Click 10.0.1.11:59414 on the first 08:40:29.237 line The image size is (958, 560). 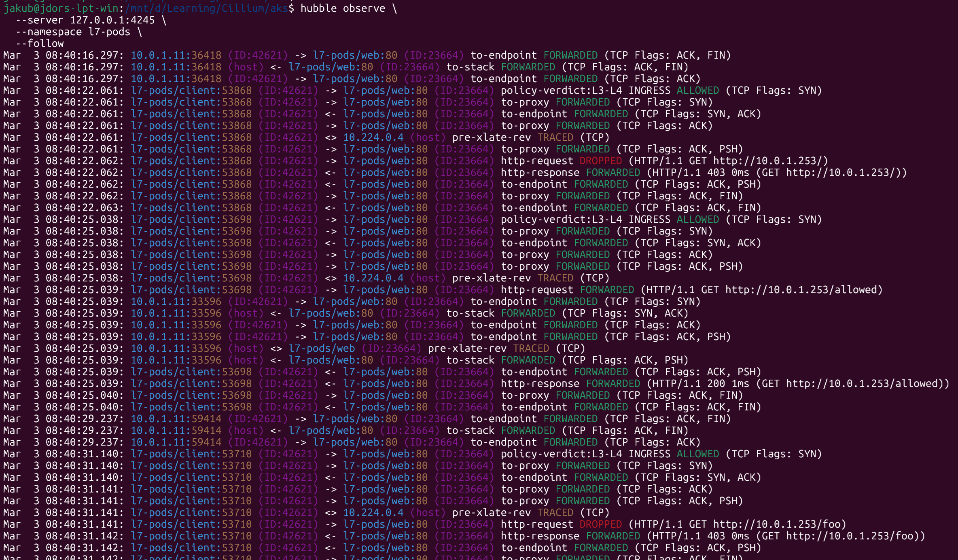click(x=176, y=418)
